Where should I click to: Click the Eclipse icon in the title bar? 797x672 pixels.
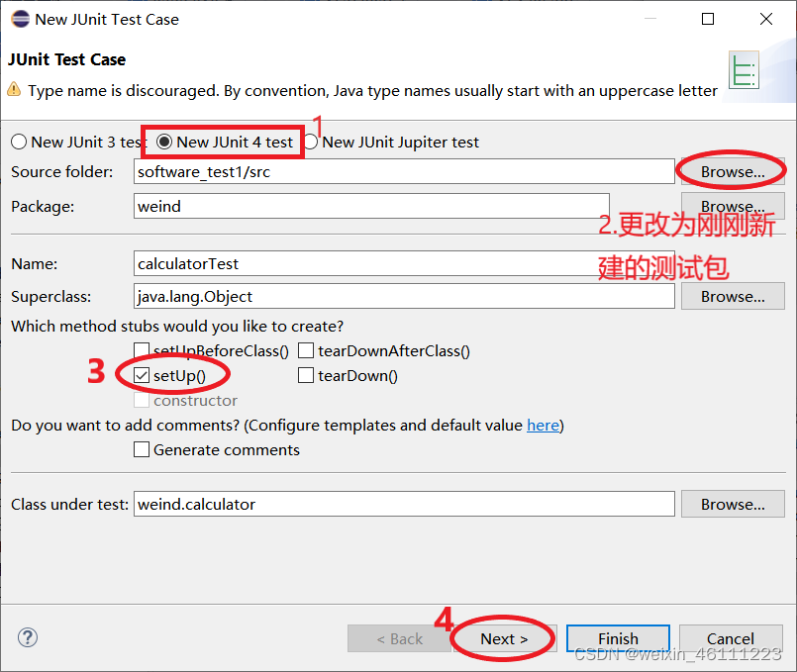coord(21,19)
